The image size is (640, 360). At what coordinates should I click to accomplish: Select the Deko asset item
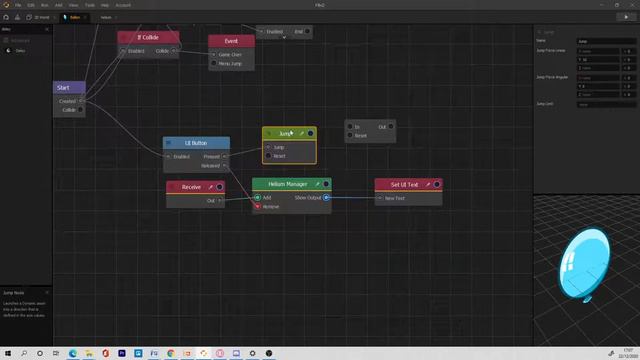click(20, 51)
